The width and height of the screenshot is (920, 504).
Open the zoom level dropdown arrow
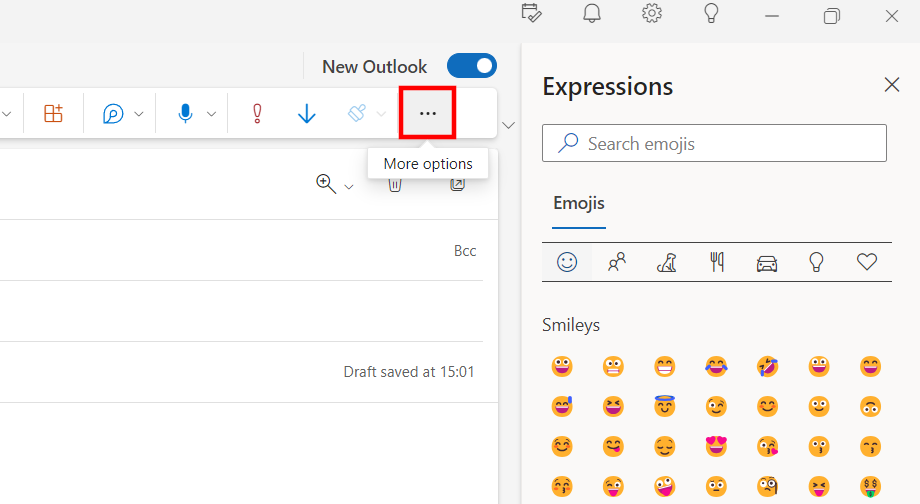click(x=349, y=187)
